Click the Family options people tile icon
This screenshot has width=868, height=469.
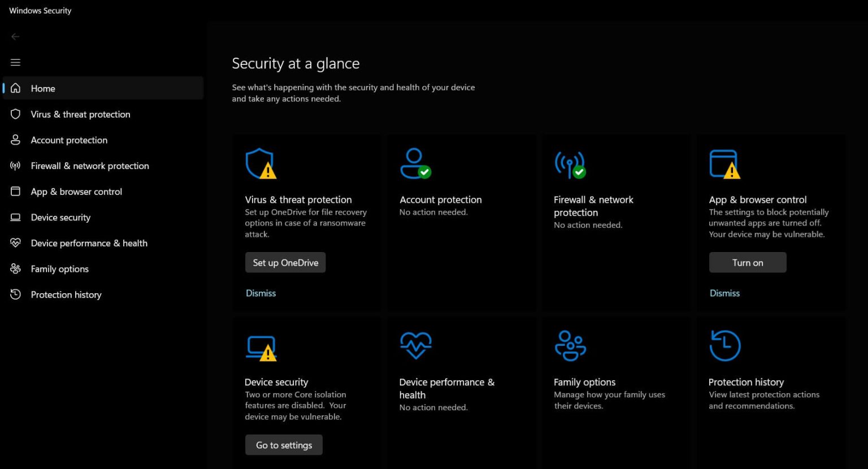tap(570, 345)
